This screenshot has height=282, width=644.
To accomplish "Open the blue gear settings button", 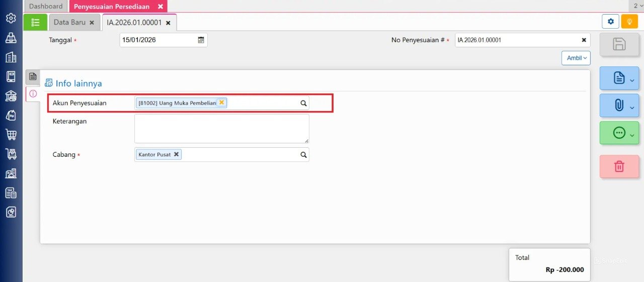I will pyautogui.click(x=611, y=21).
